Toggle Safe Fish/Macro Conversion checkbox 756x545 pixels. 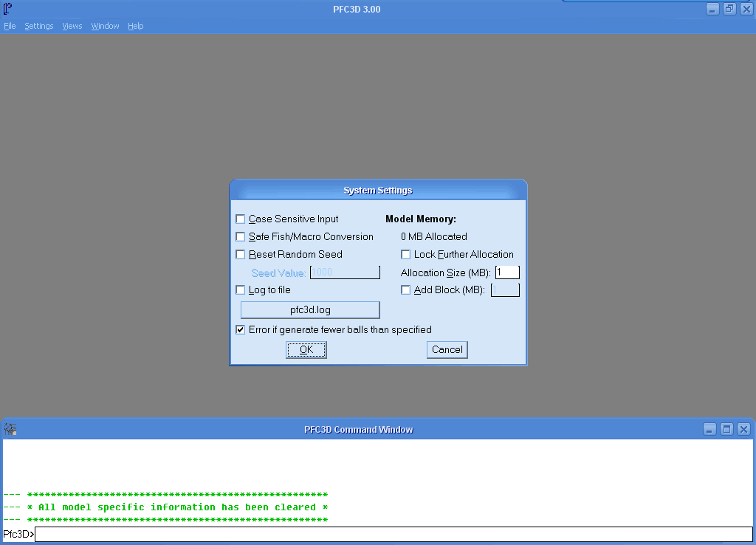[240, 237]
